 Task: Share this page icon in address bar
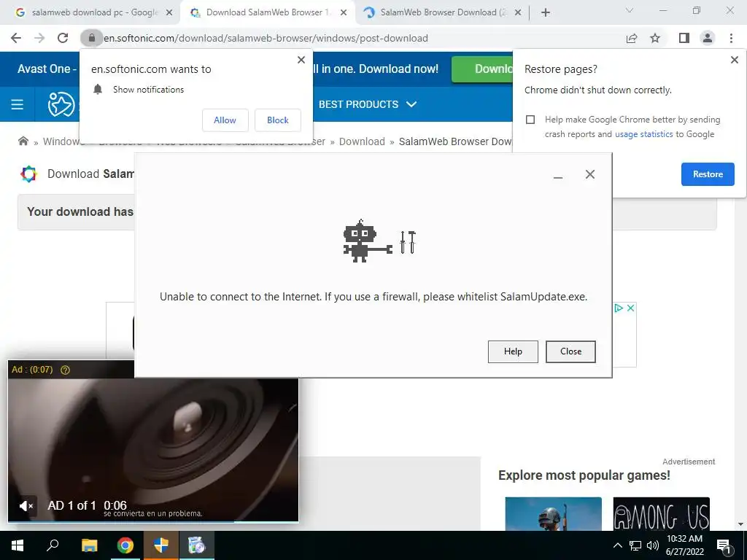coord(632,38)
